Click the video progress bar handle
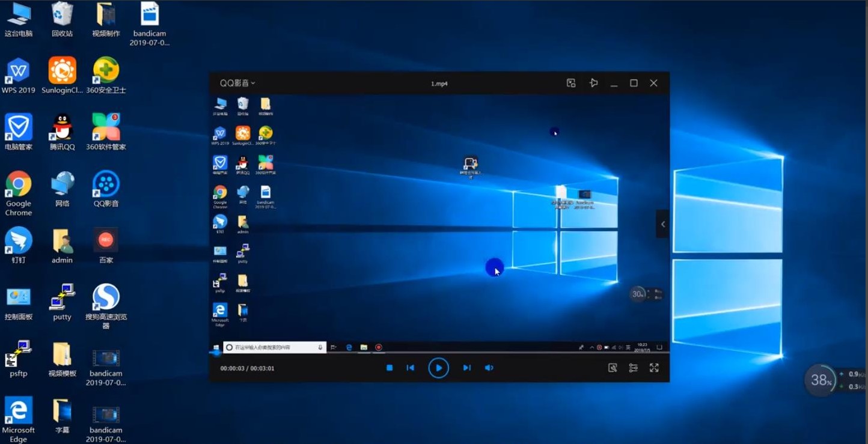 [217, 353]
